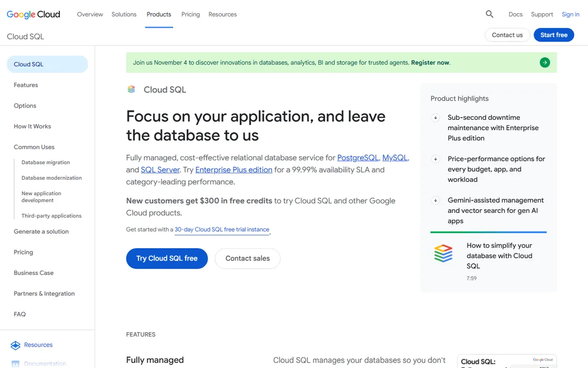
Task: Open the Support link
Action: pos(542,14)
